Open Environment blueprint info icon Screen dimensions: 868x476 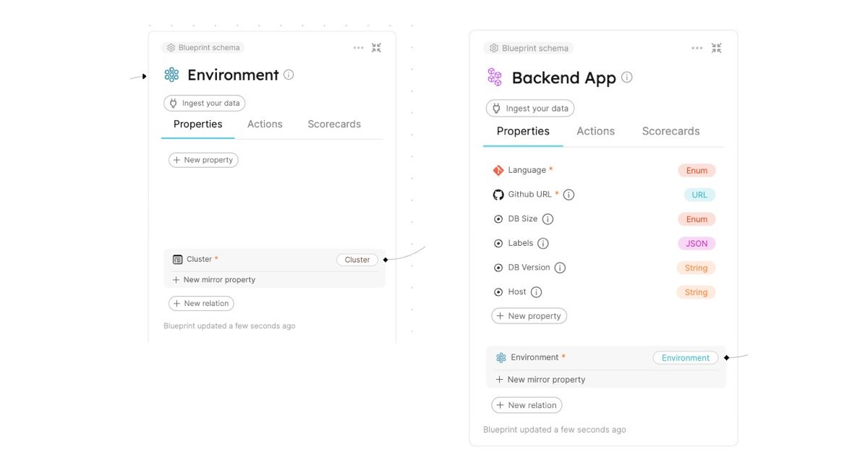(x=289, y=75)
